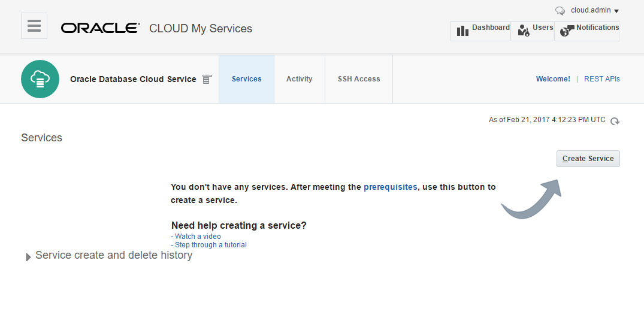Click the 'Services' section heading
644x312 pixels.
[41, 138]
